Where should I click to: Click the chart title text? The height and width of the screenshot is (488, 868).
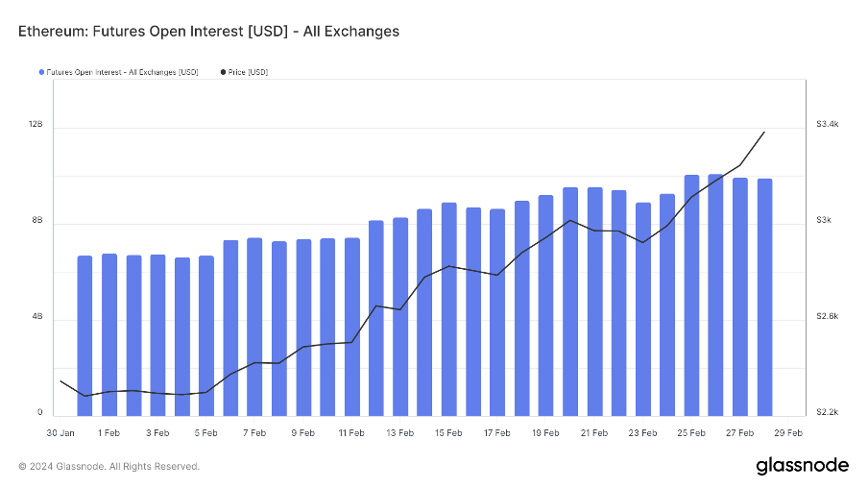tap(208, 31)
